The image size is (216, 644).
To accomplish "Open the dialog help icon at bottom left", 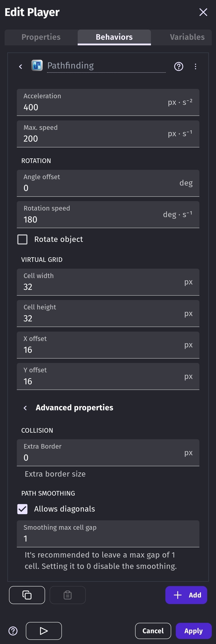I will 13,631.
